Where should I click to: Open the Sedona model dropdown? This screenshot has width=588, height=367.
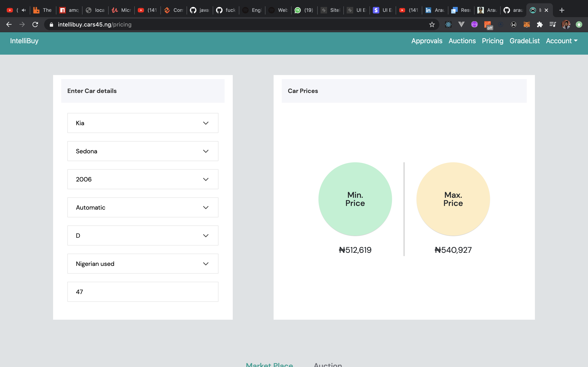coord(143,151)
